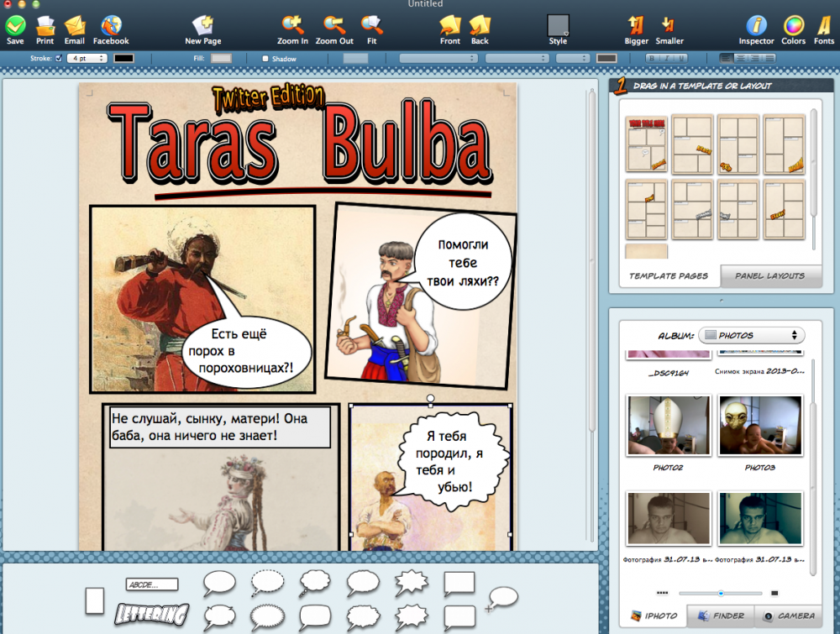Screen dimensions: 840x634
Task: Open the narrow empty popup before the text color swatch
Action: click(x=573, y=59)
